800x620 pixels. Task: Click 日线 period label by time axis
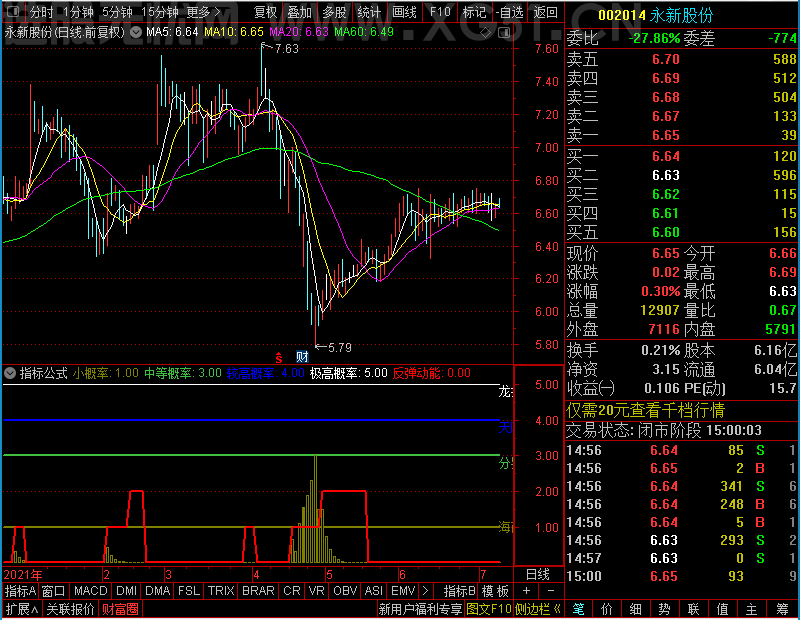(538, 574)
